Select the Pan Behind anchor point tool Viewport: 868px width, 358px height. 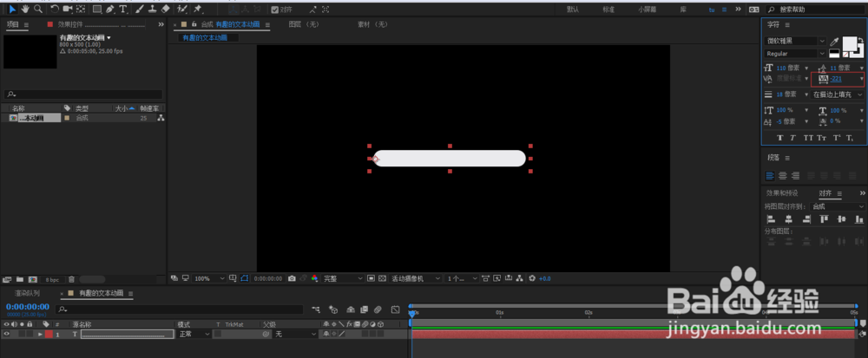click(81, 9)
